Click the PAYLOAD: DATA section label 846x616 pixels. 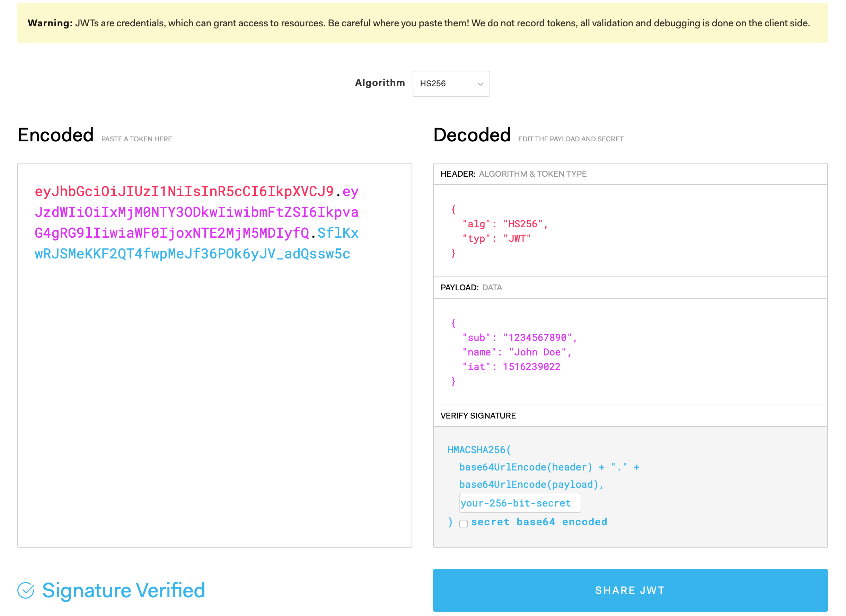click(x=471, y=287)
